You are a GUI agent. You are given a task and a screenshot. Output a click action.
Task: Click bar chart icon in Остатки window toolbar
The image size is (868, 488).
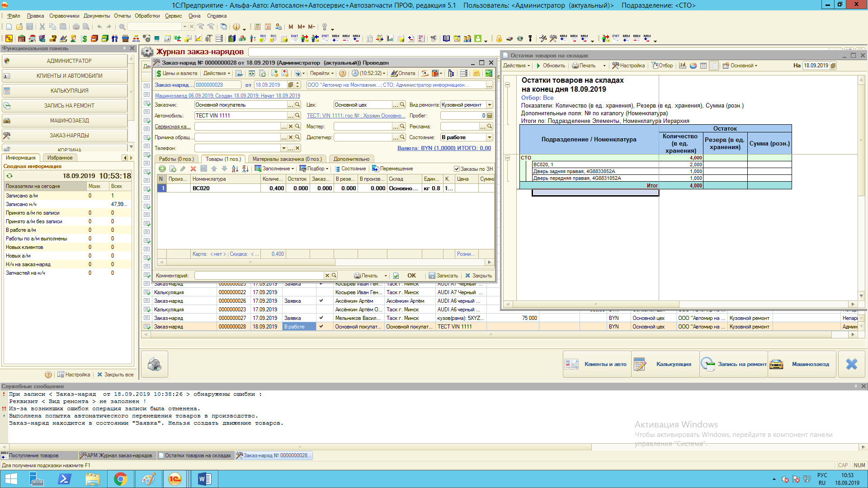(683, 66)
